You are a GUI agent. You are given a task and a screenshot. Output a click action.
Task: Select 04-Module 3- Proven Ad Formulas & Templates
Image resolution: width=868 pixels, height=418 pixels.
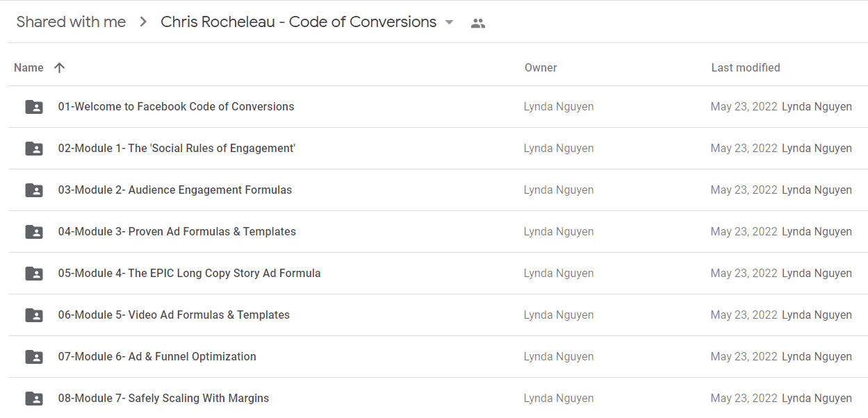point(177,231)
